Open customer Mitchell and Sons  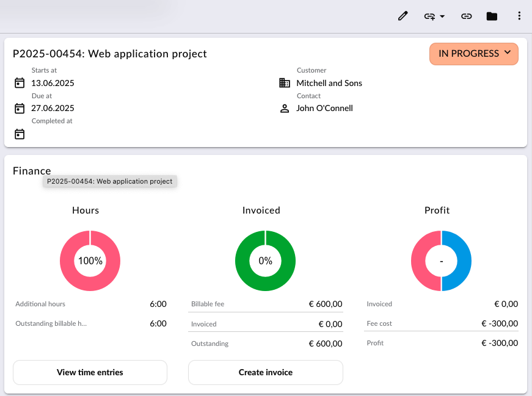(x=329, y=83)
